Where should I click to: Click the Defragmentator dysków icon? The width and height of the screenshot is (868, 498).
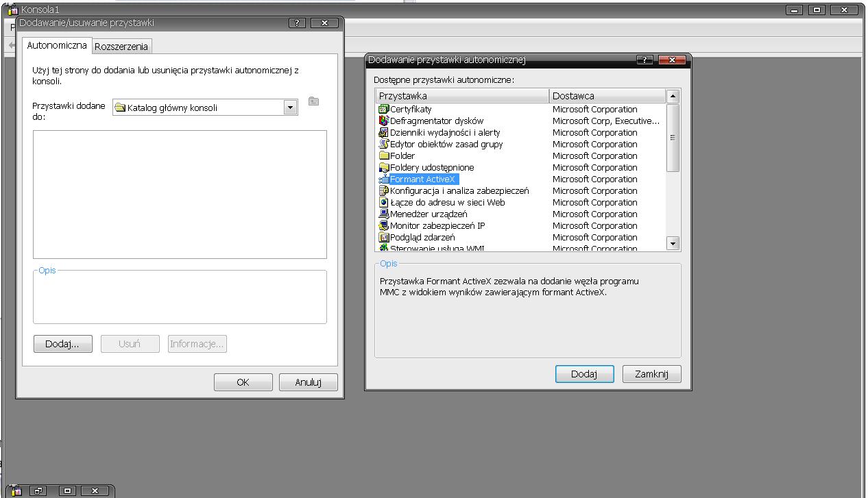[x=384, y=121]
